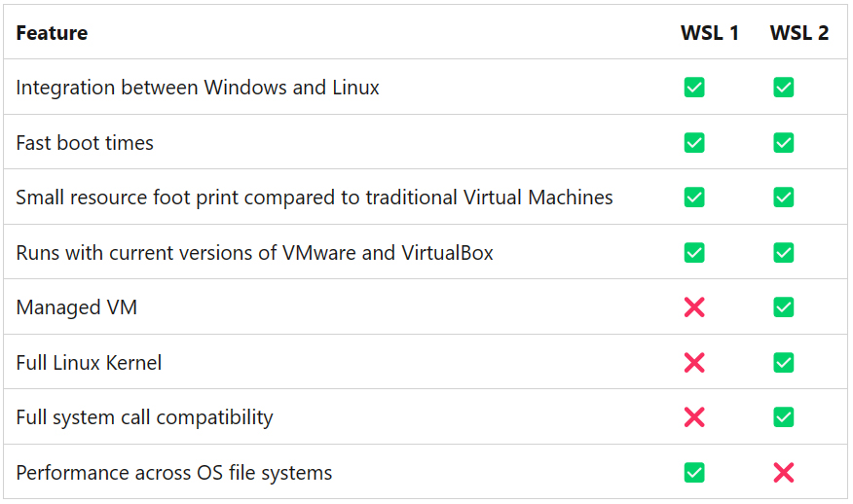
Task: Click the Full Linux Kernel row label
Action: tap(89, 363)
